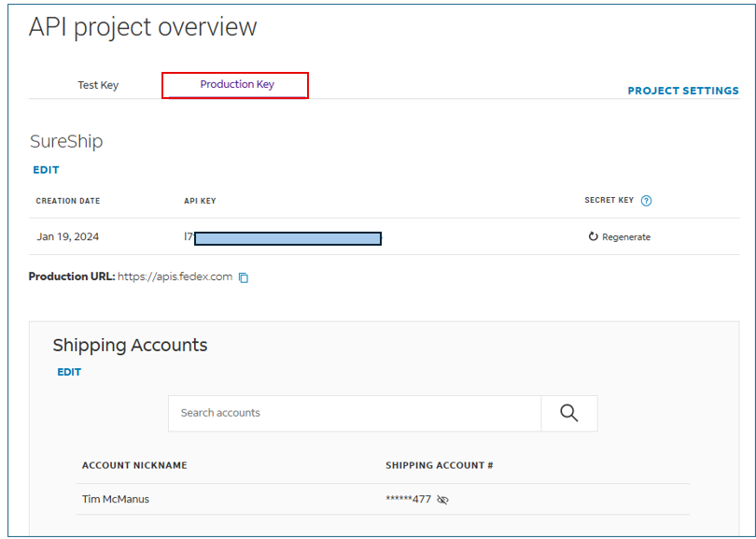Click EDIT under Shipping Accounts
Screen dimensions: 756x539
click(x=69, y=372)
